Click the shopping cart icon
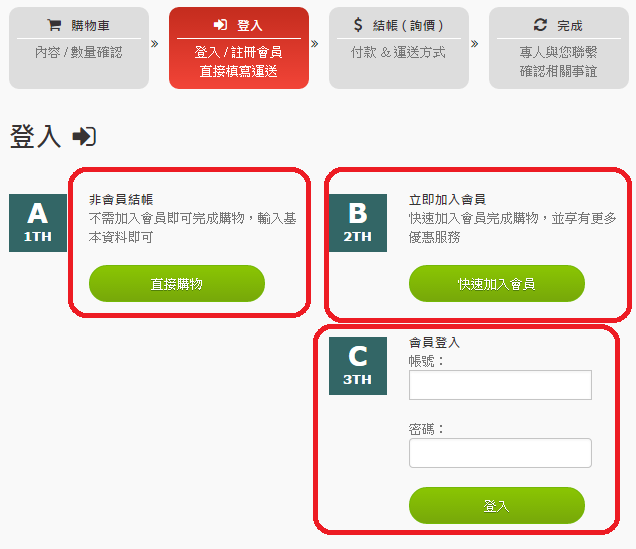Image resolution: width=636 pixels, height=549 pixels. [x=54, y=25]
